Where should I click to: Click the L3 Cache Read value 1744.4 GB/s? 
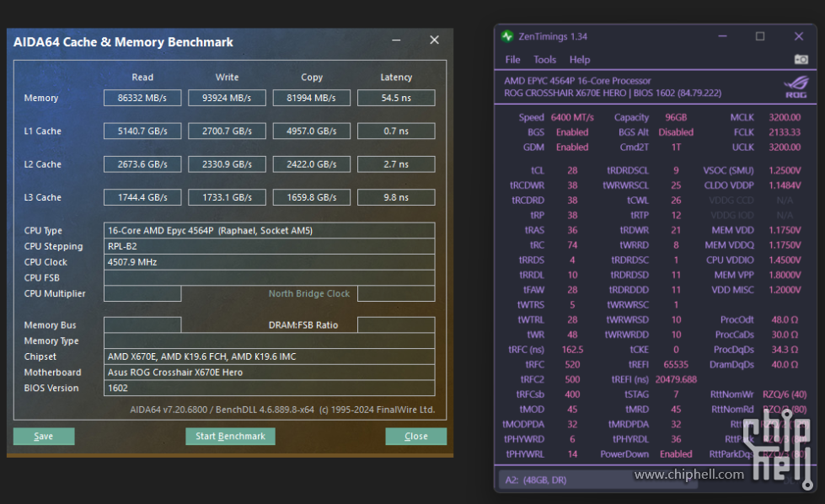click(142, 197)
